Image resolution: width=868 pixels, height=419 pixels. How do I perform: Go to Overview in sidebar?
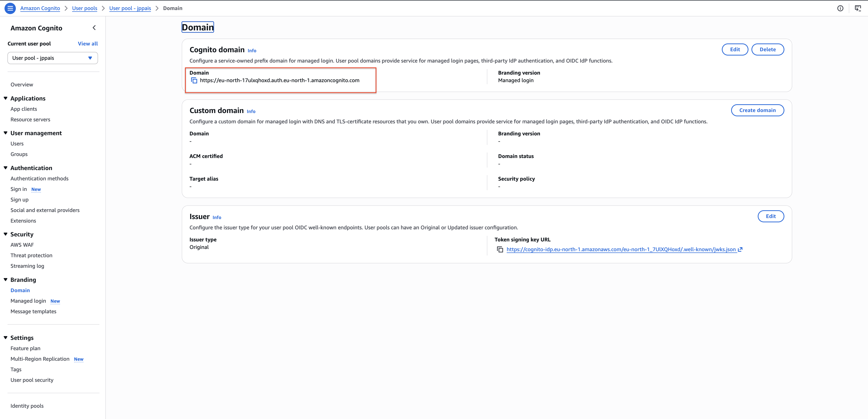click(22, 85)
